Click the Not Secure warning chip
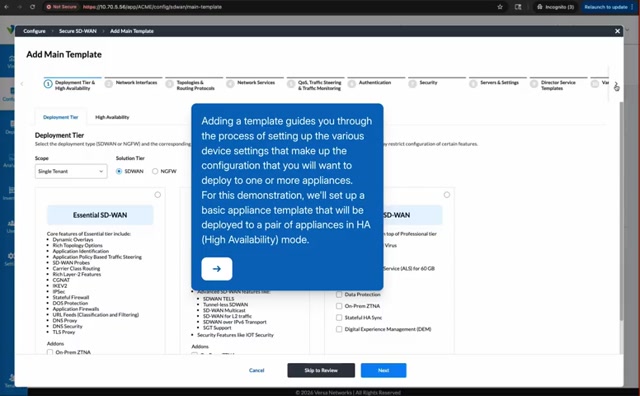This screenshot has width=640, height=396. coord(62,7)
